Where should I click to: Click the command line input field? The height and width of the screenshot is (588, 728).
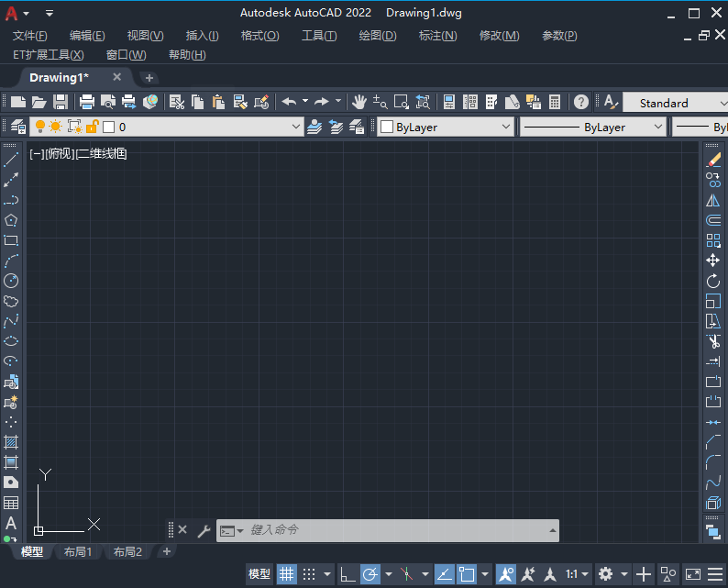tap(394, 530)
